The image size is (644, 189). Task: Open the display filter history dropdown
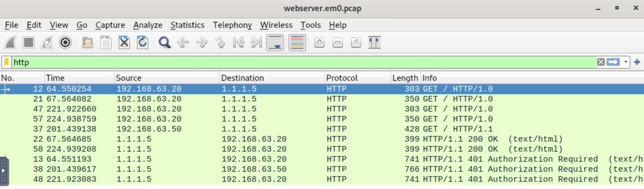point(626,62)
